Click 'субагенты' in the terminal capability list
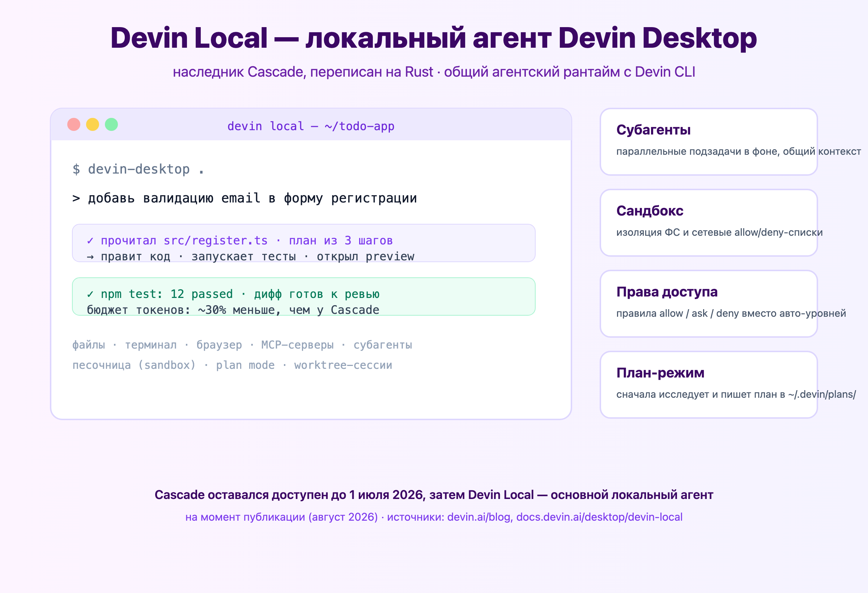This screenshot has width=868, height=593. 383,345
